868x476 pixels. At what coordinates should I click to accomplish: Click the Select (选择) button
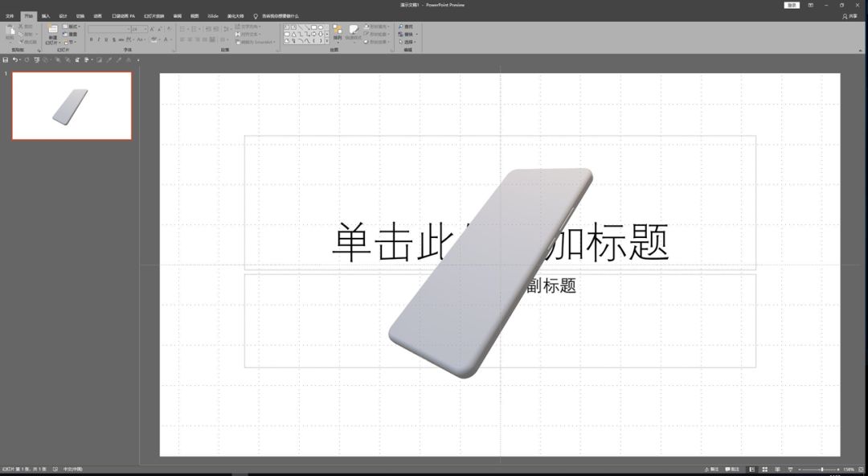(x=407, y=42)
